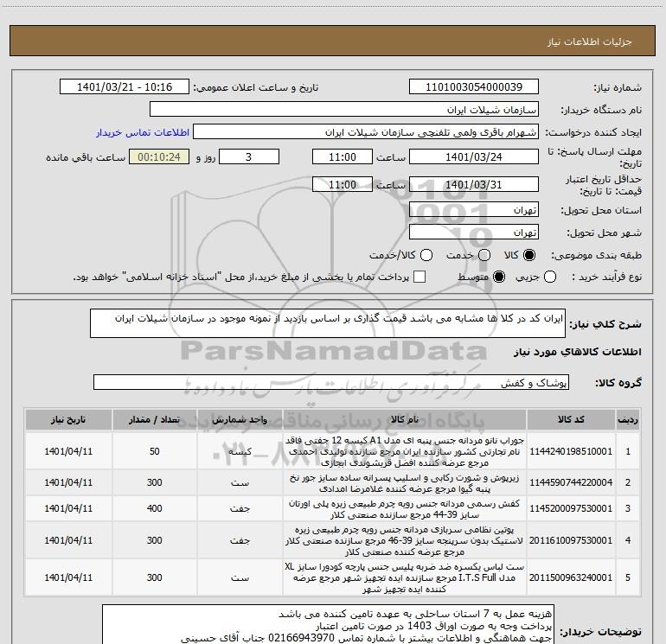
Task: Click the need date 1401/04/11 in row 5
Action: [68, 577]
